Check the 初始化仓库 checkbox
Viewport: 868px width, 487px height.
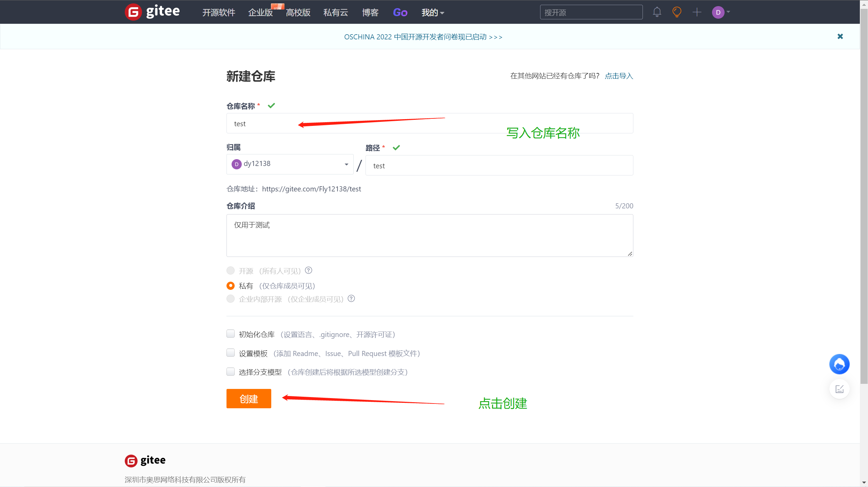pos(231,334)
